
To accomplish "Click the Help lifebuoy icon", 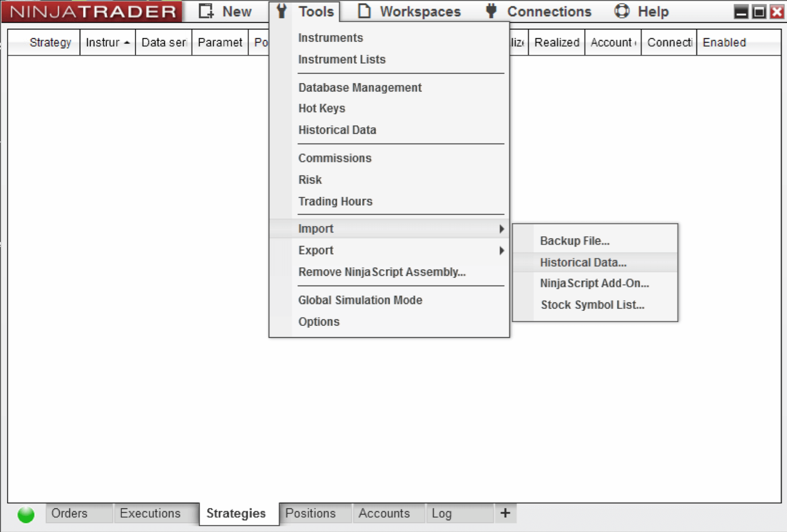I will (x=622, y=11).
